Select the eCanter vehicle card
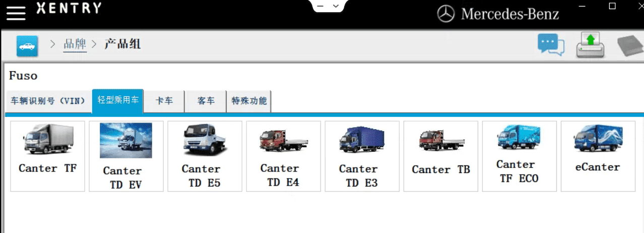Viewport: 644px width, 233px height. (x=598, y=156)
